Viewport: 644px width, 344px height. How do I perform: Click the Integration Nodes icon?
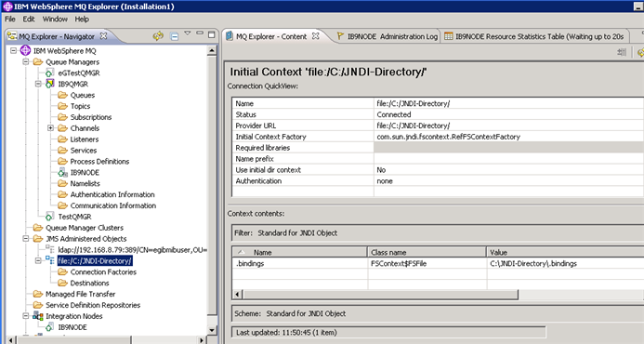(38, 316)
